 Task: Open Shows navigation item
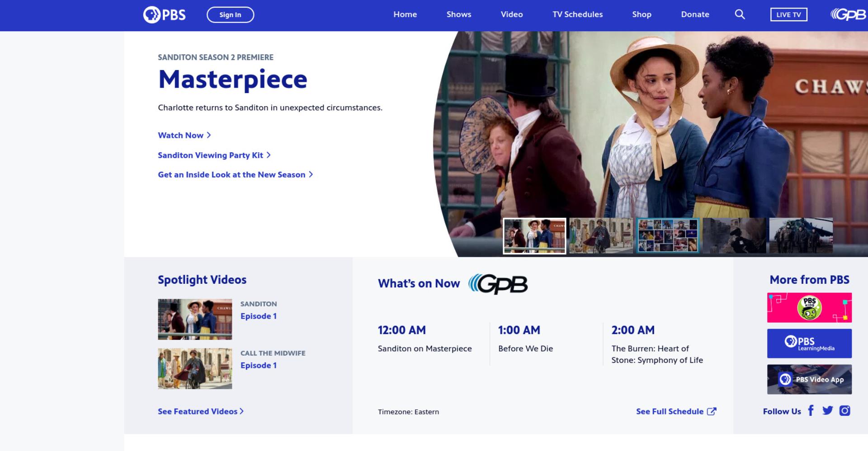click(x=459, y=14)
